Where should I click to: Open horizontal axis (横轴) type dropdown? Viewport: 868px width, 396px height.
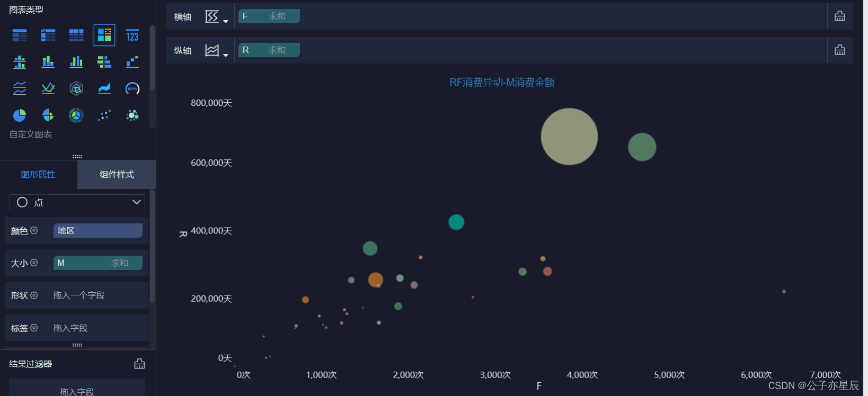click(217, 17)
